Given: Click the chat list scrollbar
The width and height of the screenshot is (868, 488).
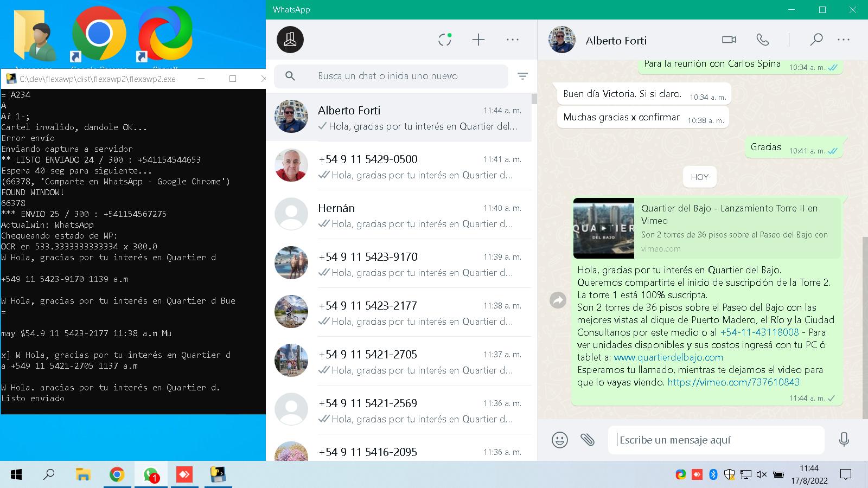Looking at the screenshot, I should point(534,98).
